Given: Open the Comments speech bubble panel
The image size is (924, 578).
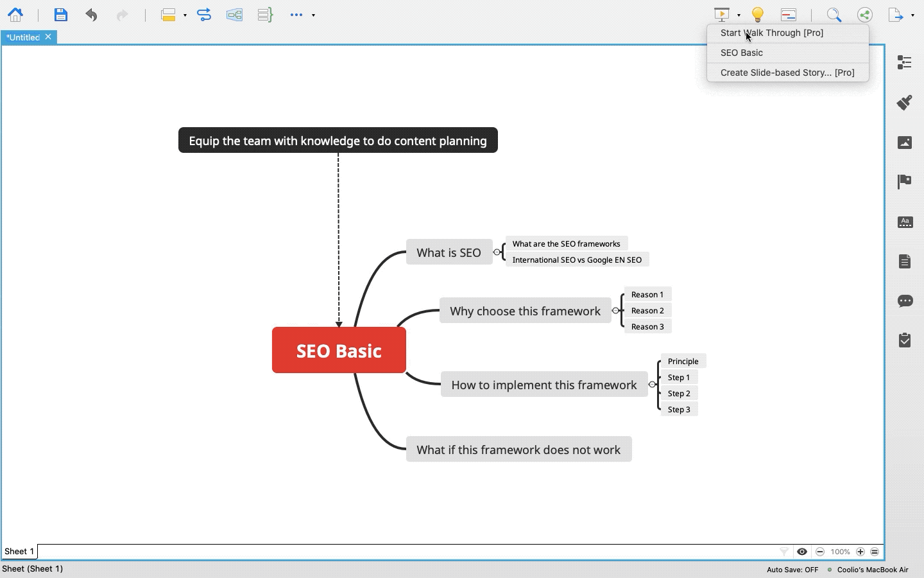Looking at the screenshot, I should pyautogui.click(x=905, y=301).
